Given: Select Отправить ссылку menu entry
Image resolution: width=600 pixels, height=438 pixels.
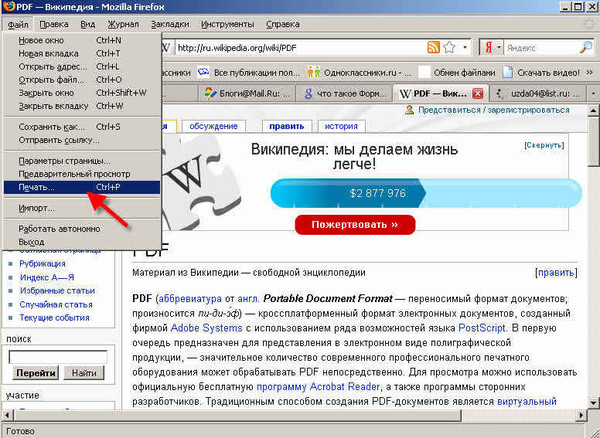Looking at the screenshot, I should (x=82, y=140).
